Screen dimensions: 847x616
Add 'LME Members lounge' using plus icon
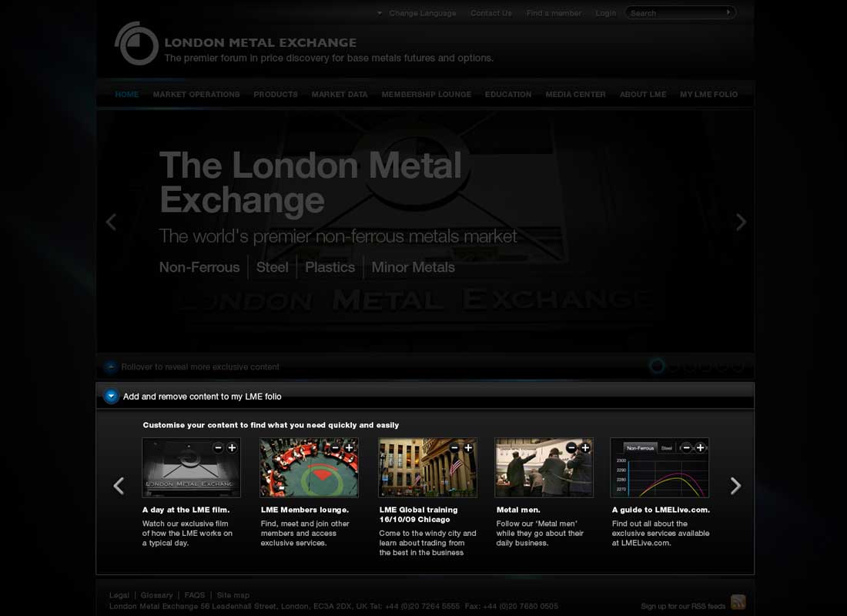point(350,447)
